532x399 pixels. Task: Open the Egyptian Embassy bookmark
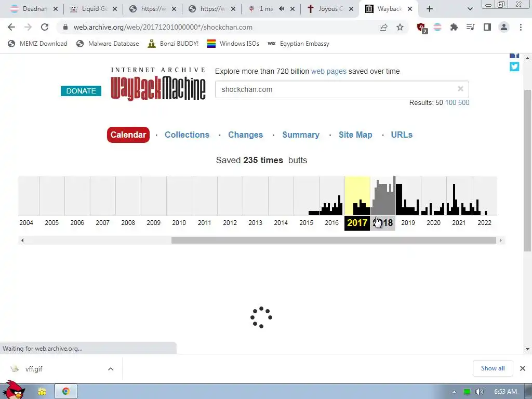[298, 44]
